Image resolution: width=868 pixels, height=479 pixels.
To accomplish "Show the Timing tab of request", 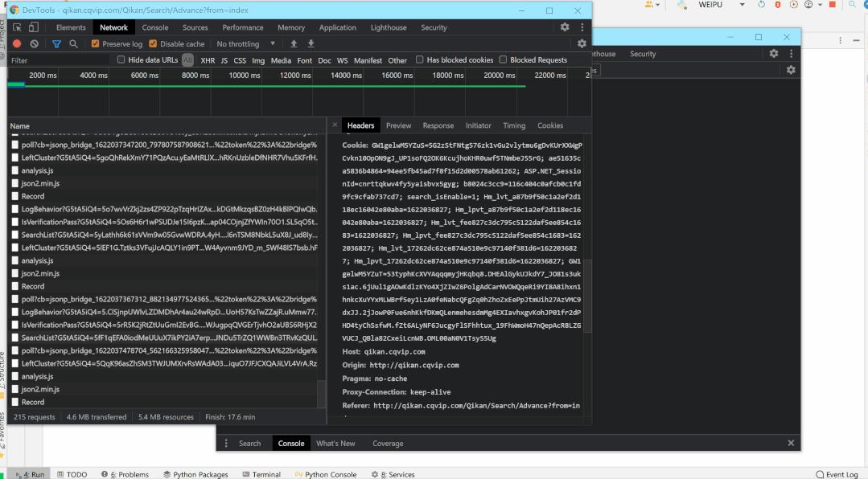I will [x=514, y=125].
